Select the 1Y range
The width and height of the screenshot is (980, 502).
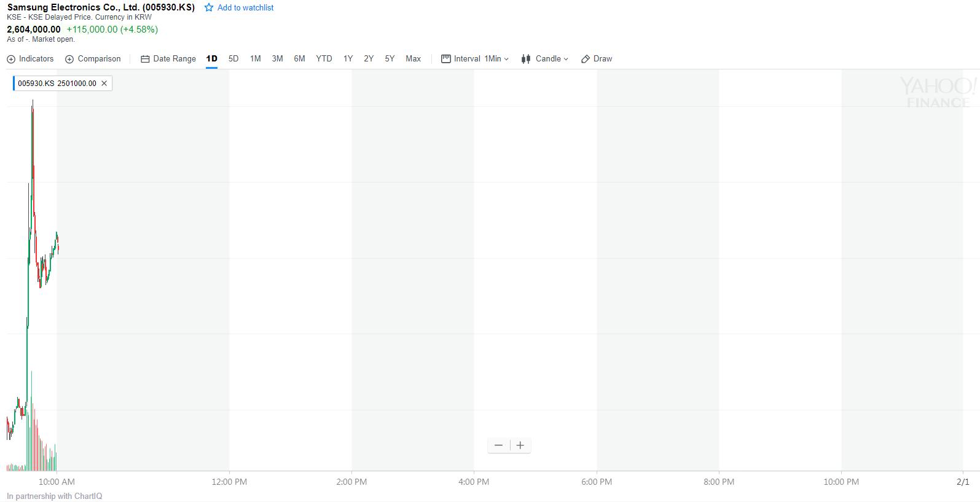[x=348, y=59]
